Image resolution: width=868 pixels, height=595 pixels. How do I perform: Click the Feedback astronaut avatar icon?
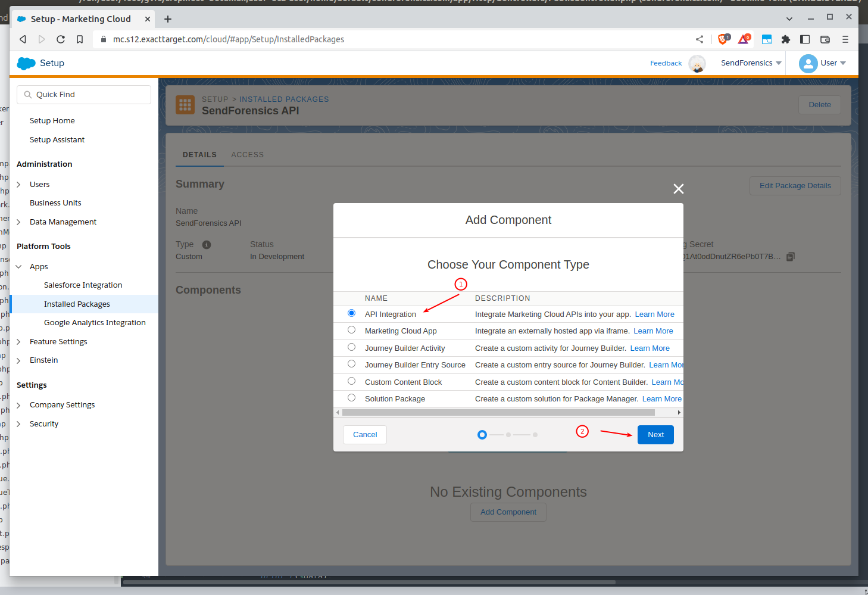pyautogui.click(x=697, y=63)
